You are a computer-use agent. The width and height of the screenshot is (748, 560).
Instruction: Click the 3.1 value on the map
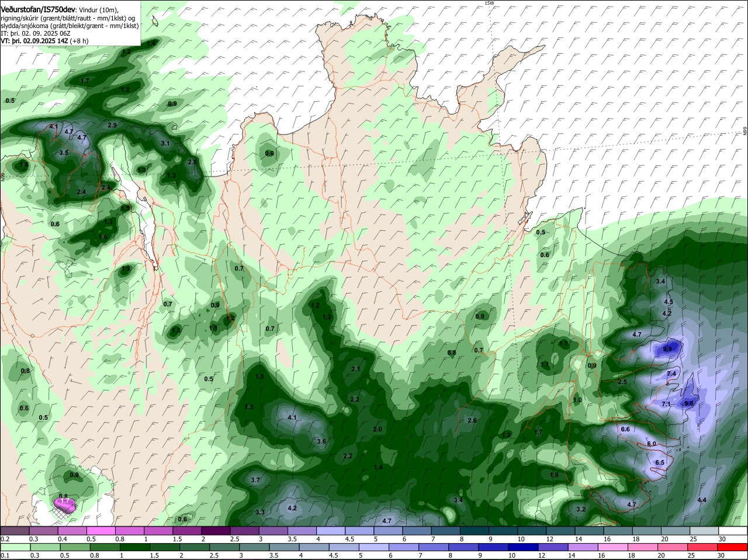[x=165, y=143]
